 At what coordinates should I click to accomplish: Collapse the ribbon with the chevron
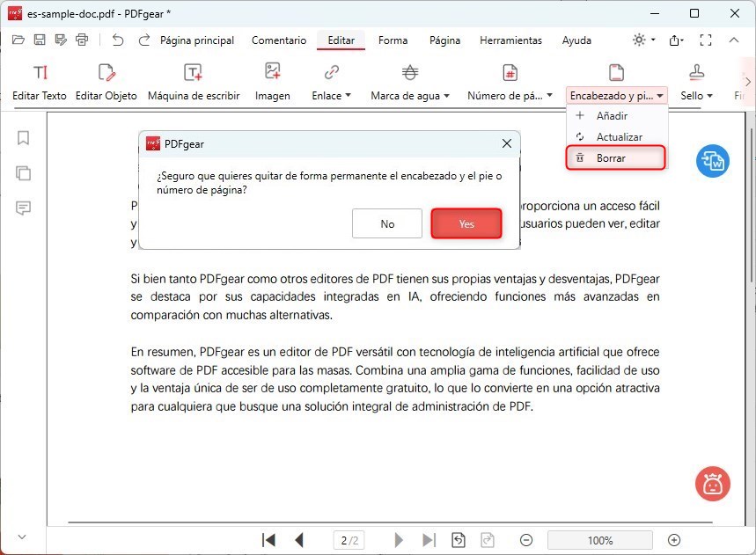tap(734, 40)
